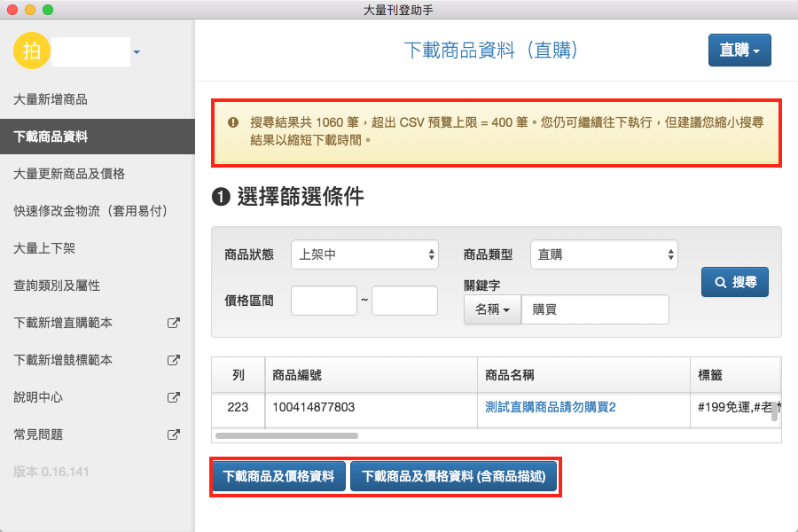The height and width of the screenshot is (532, 798).
Task: Click external link icon beside 說明中心
Action: point(174,398)
